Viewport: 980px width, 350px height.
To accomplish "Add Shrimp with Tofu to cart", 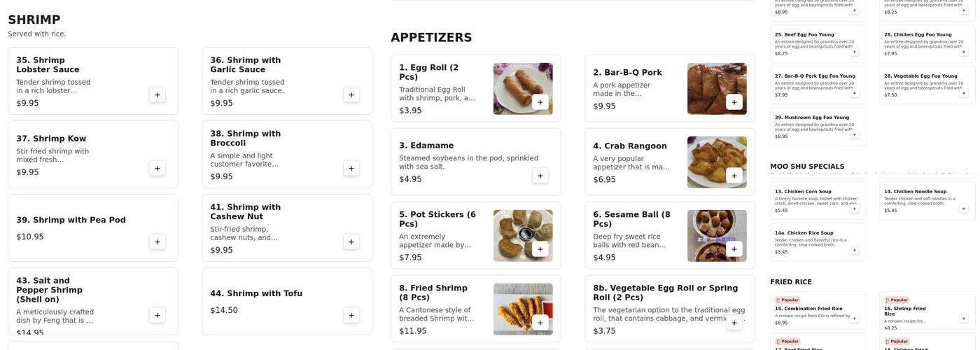I will coord(351,316).
